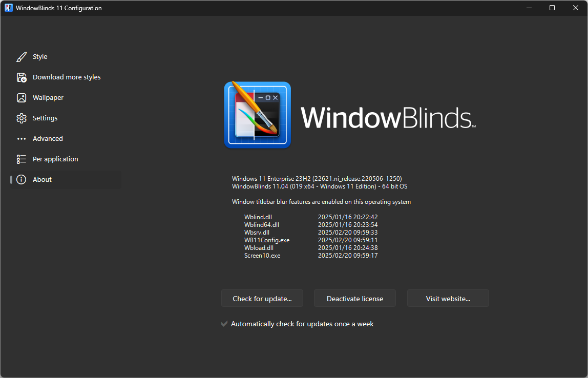Image resolution: width=588 pixels, height=378 pixels.
Task: Select the About sidebar entry
Action: (66, 180)
